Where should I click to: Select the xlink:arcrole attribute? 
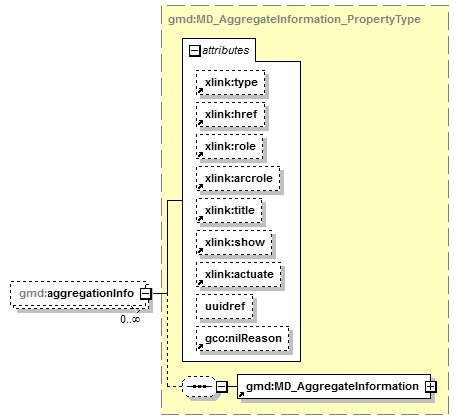[238, 178]
